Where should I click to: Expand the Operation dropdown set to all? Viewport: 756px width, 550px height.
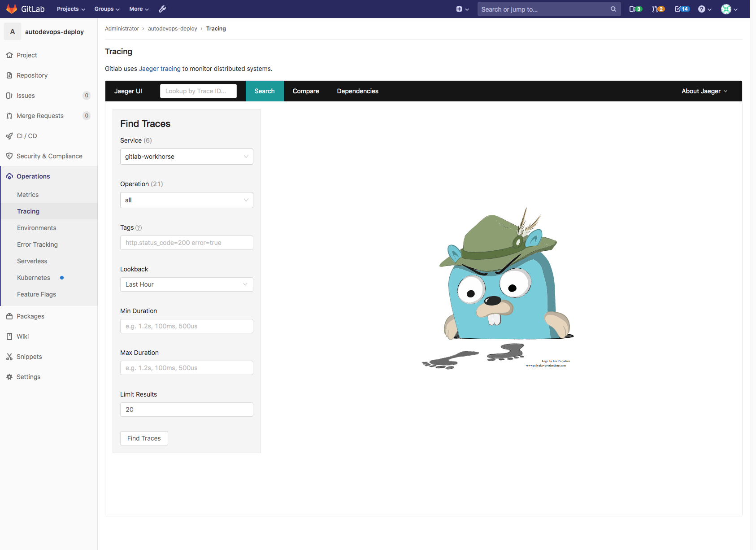tap(187, 200)
